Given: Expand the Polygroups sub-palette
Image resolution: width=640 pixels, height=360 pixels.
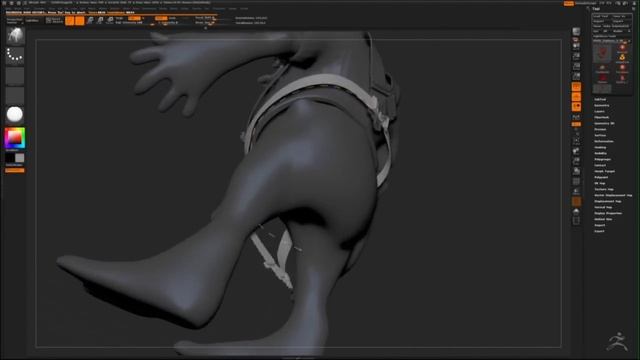Looking at the screenshot, I should 602,159.
